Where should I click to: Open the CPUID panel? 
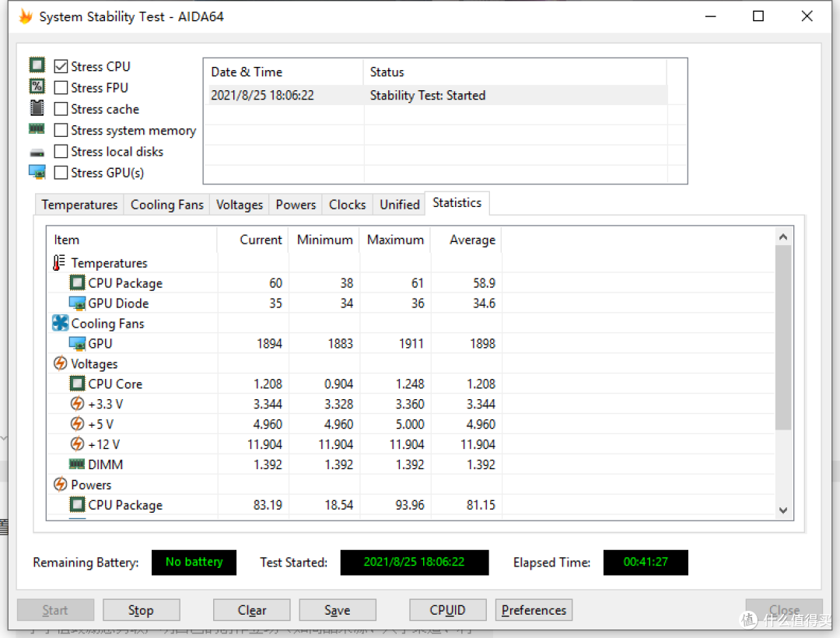coord(447,610)
